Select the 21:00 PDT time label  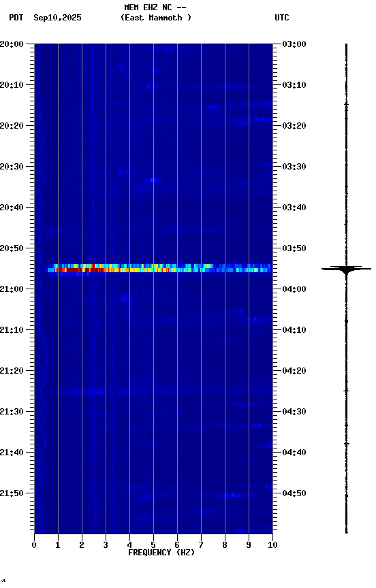(12, 289)
